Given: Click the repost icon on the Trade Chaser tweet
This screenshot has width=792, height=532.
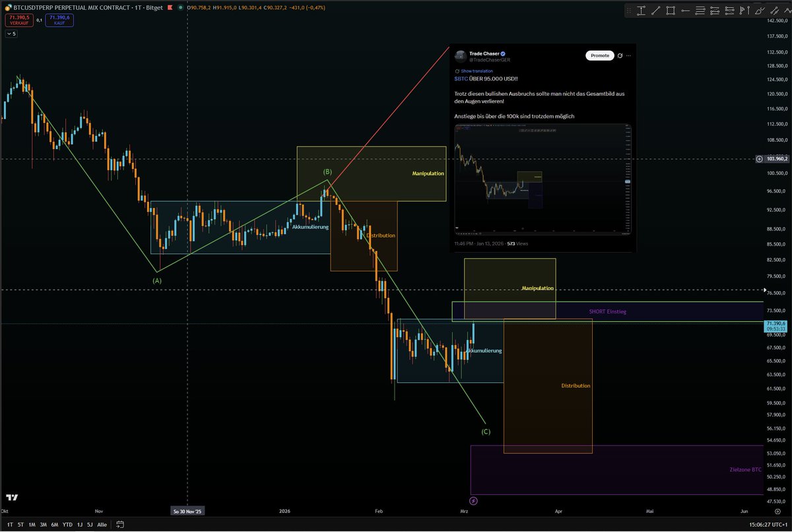Looking at the screenshot, I should (620, 55).
